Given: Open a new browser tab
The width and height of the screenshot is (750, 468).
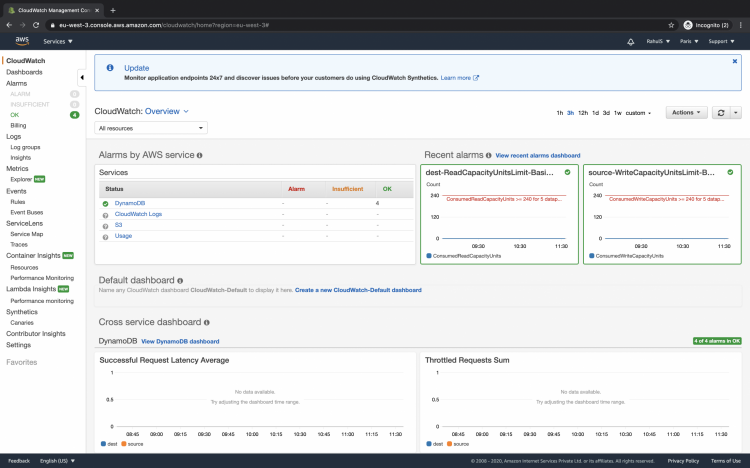Looking at the screenshot, I should [x=113, y=10].
